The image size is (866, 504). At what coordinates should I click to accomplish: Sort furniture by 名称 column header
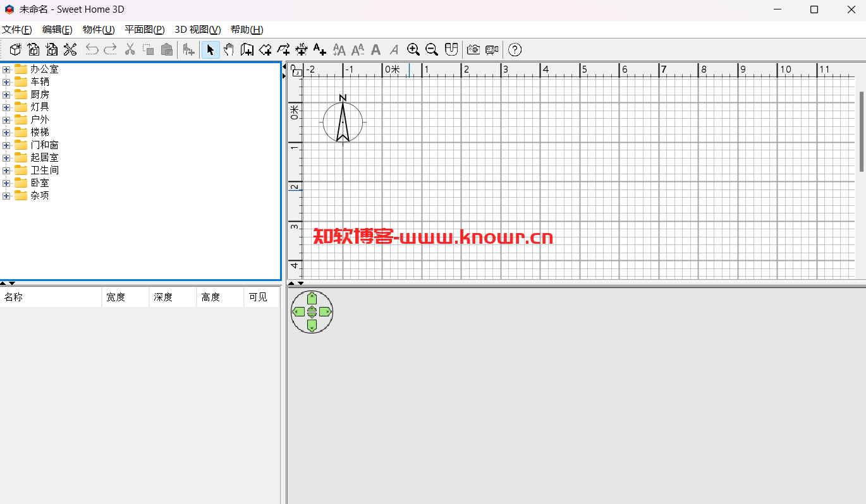point(51,297)
